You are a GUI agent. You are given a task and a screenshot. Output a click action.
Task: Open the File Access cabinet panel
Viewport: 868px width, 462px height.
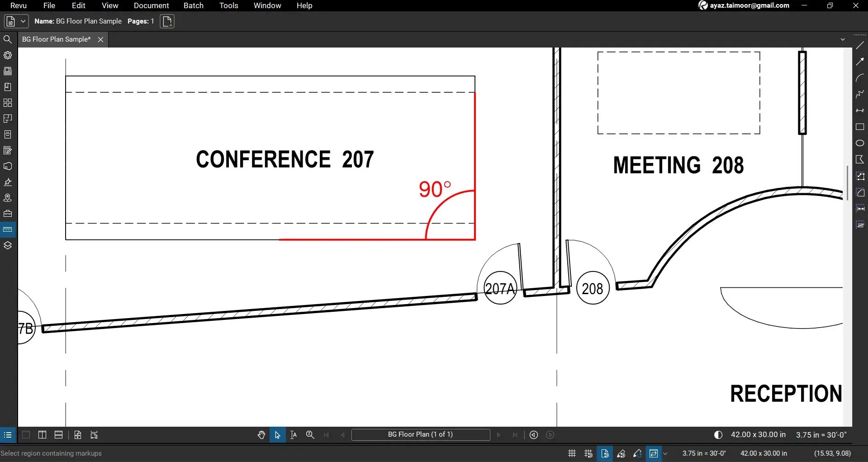click(x=8, y=134)
